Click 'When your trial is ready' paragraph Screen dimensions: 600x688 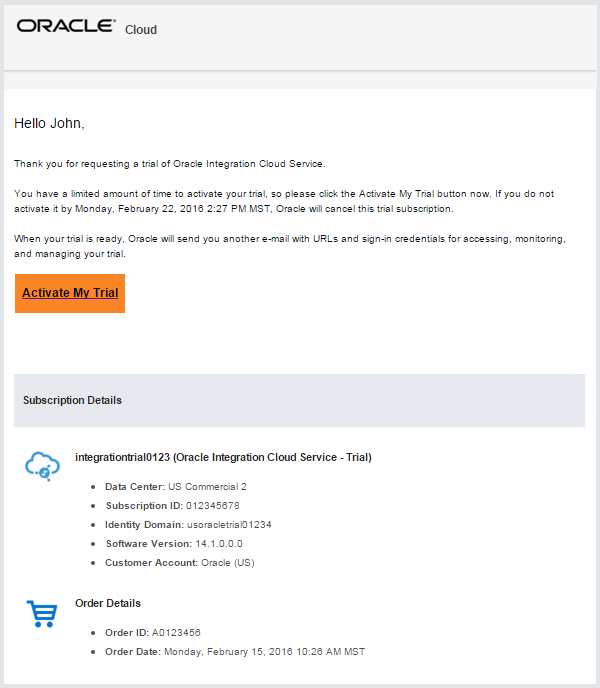[x=290, y=246]
